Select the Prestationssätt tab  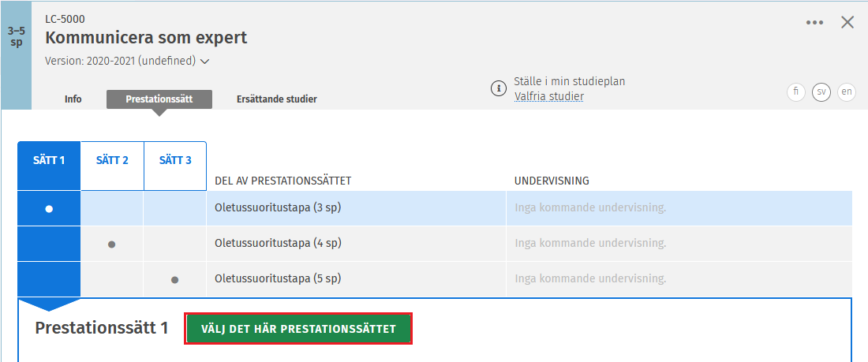[x=159, y=99]
